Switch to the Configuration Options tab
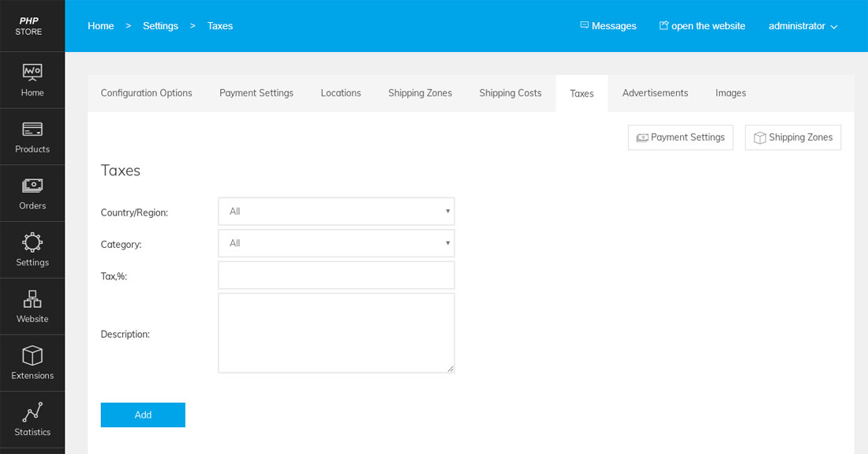This screenshot has width=868, height=454. click(x=146, y=93)
